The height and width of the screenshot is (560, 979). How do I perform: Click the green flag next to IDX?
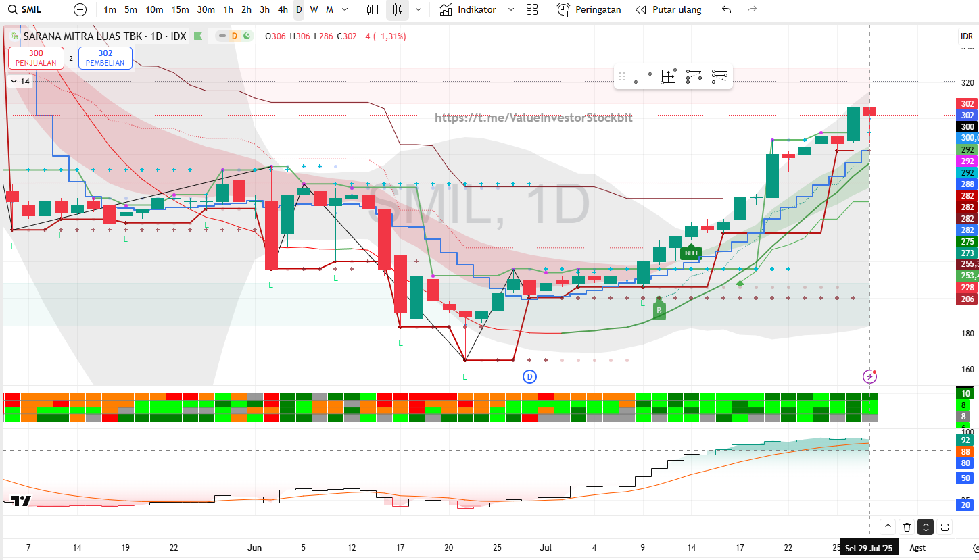click(198, 36)
